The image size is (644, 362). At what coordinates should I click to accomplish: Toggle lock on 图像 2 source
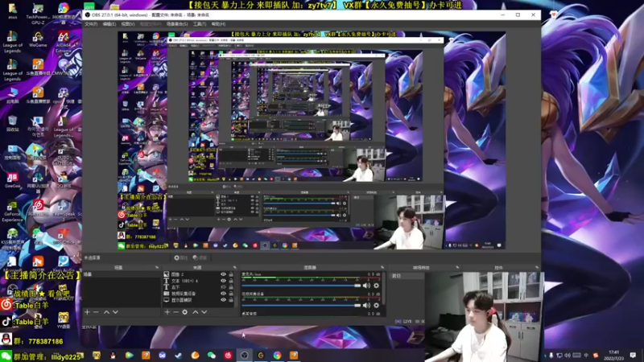point(231,274)
